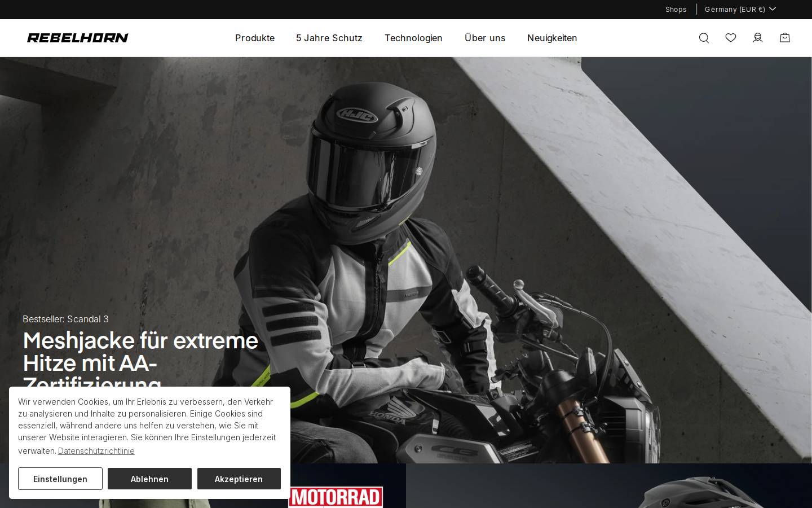Open the shopping bag cart icon
Image resolution: width=812 pixels, height=508 pixels.
785,38
